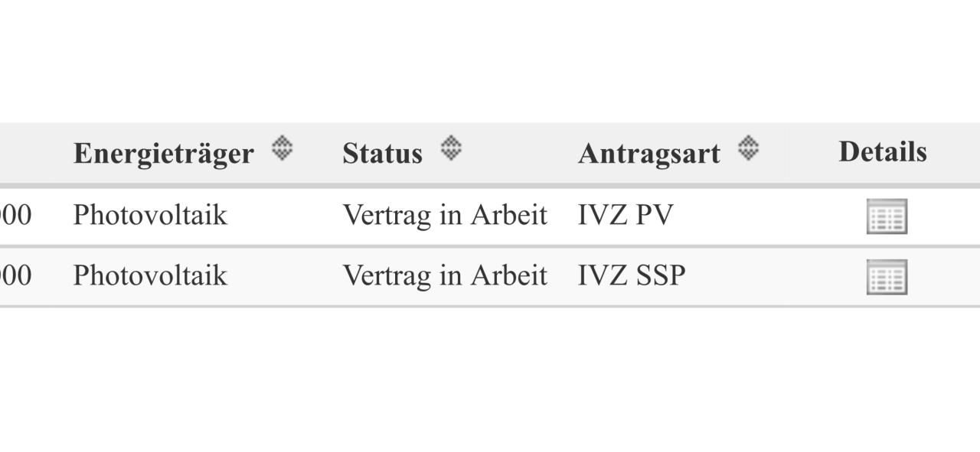980x452 pixels.
Task: Sort table by Energieträger using sort icon
Action: pyautogui.click(x=282, y=148)
